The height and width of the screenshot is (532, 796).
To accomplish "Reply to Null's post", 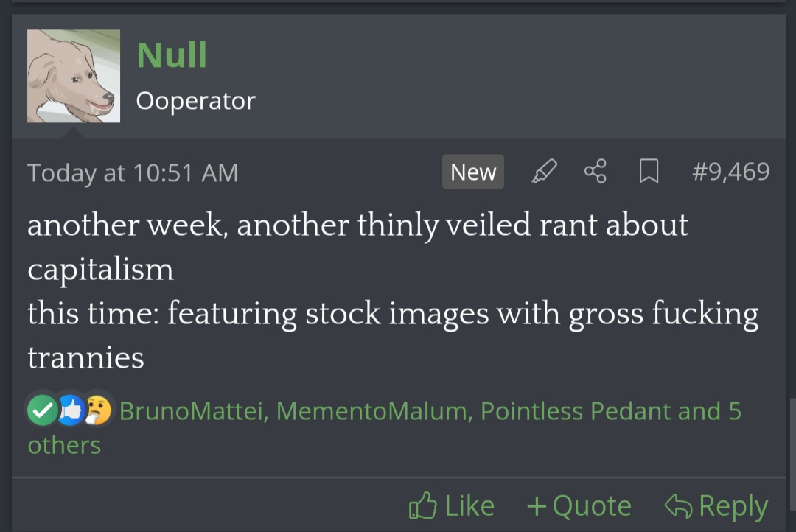I will (x=716, y=505).
